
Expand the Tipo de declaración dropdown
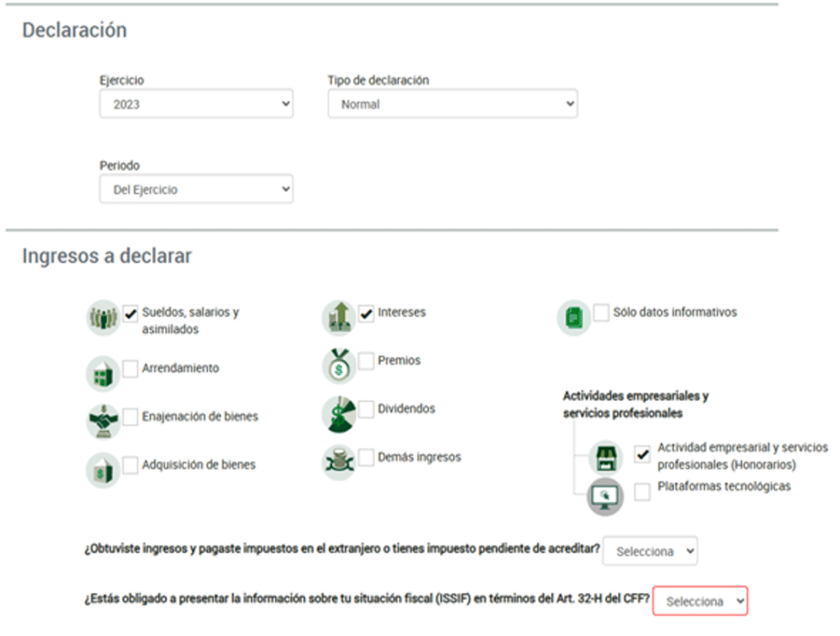coord(452,105)
